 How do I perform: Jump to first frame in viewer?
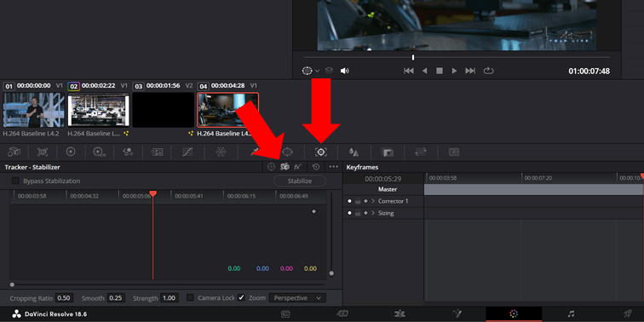409,71
